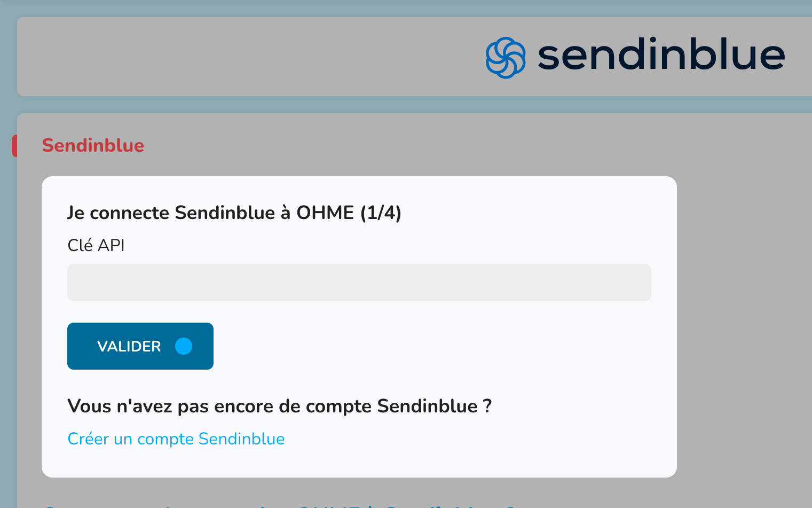The width and height of the screenshot is (812, 508).
Task: Select the red Sendinblue section title
Action: pos(93,145)
